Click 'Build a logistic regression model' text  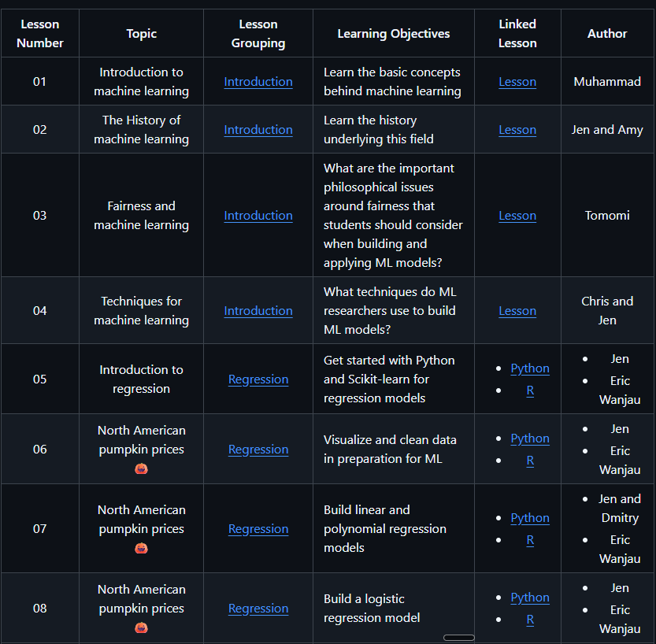(372, 609)
